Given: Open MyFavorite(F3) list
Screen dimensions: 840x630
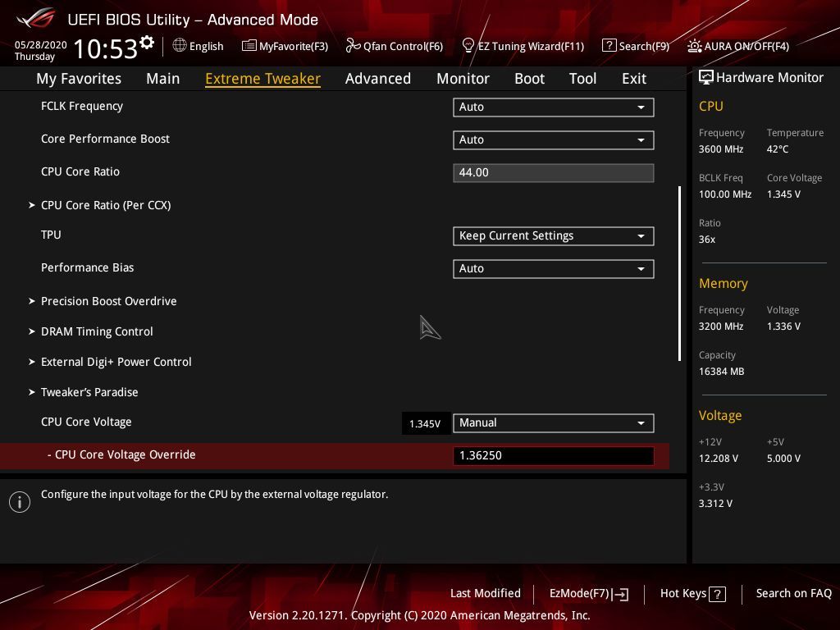Looking at the screenshot, I should [285, 46].
